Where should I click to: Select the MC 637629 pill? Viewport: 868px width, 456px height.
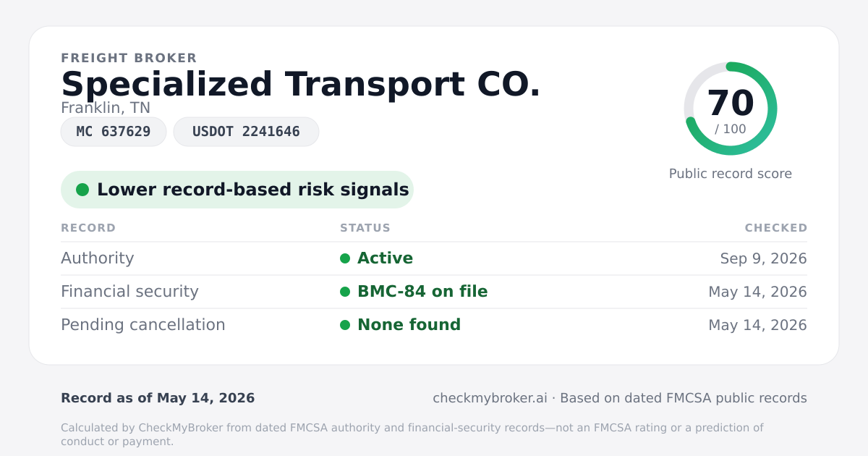click(114, 132)
